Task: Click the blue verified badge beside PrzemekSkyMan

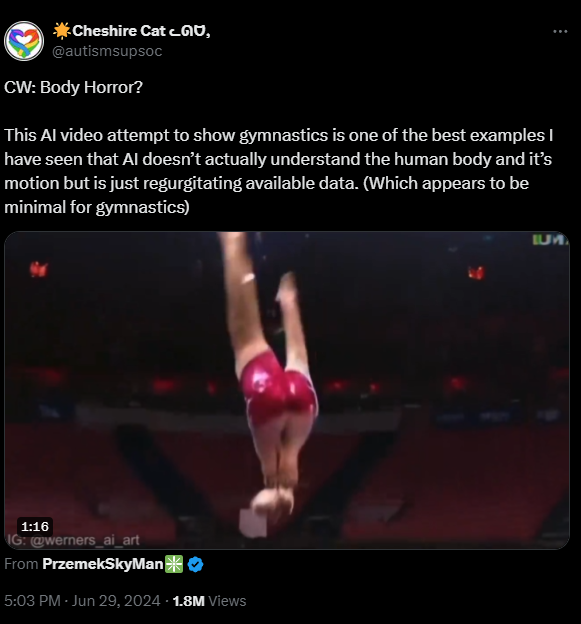Action: pyautogui.click(x=195, y=564)
